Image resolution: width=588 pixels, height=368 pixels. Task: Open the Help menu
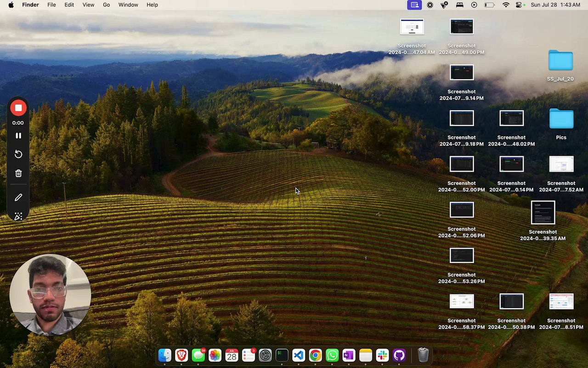[x=152, y=5]
